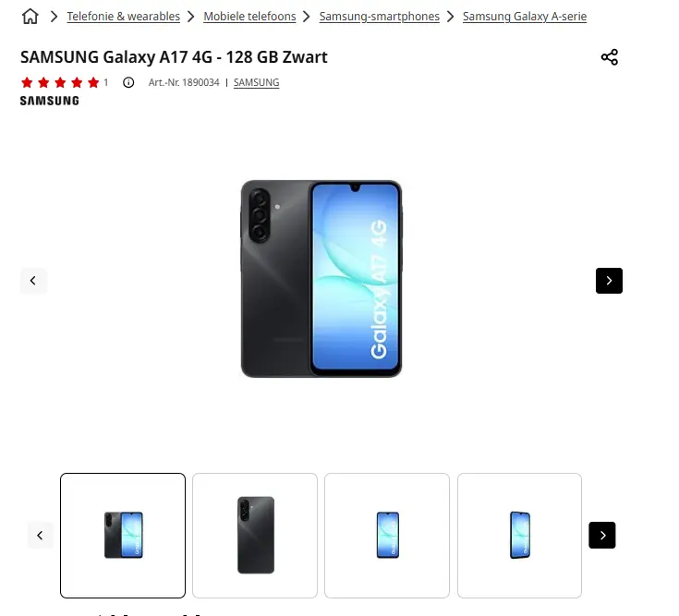Open Samsung-smartphones breadcrumb link
679x616 pixels.
click(380, 17)
